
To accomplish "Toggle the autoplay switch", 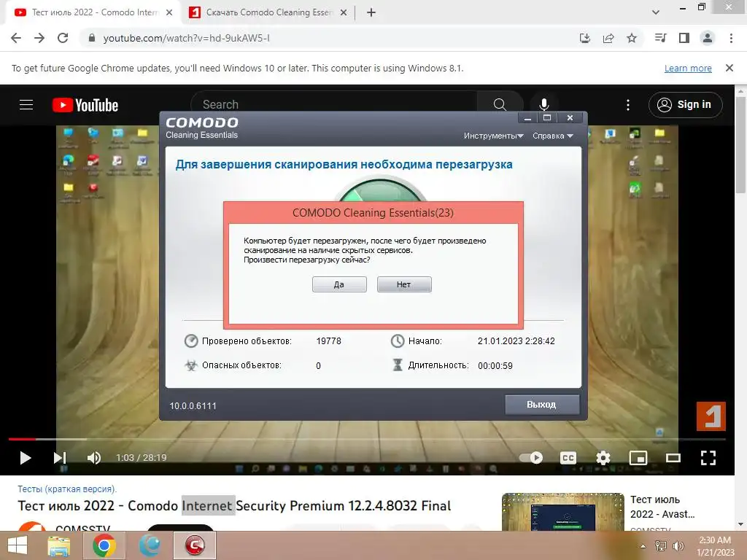I will tap(531, 458).
